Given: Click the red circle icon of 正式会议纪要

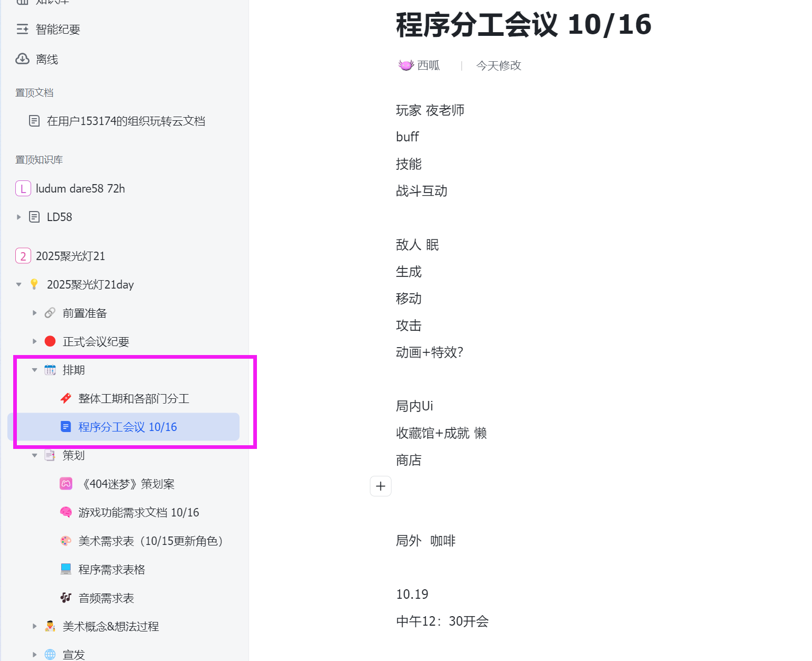Looking at the screenshot, I should point(50,341).
